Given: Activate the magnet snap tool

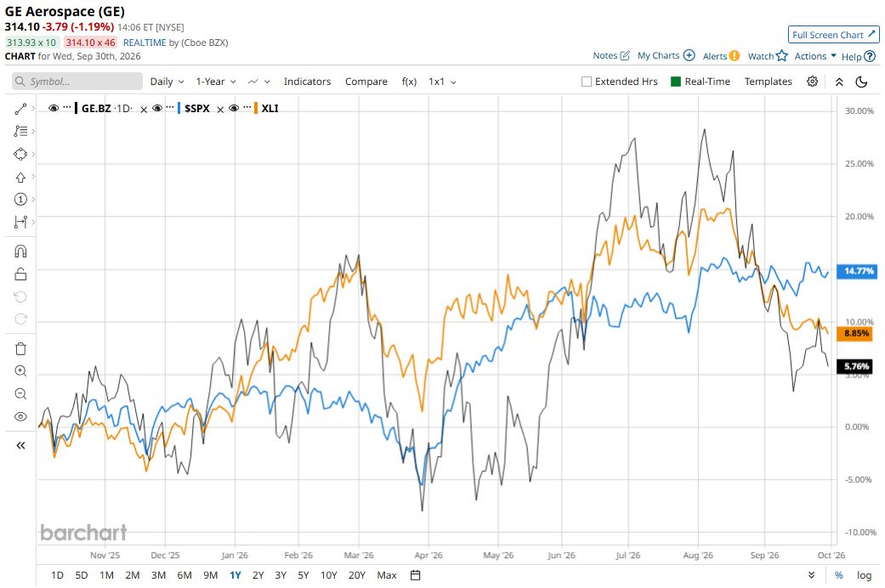Looking at the screenshot, I should (x=20, y=252).
